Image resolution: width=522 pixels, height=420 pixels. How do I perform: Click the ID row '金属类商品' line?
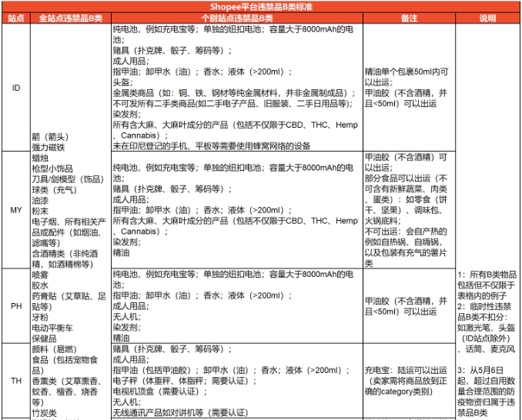234,93
